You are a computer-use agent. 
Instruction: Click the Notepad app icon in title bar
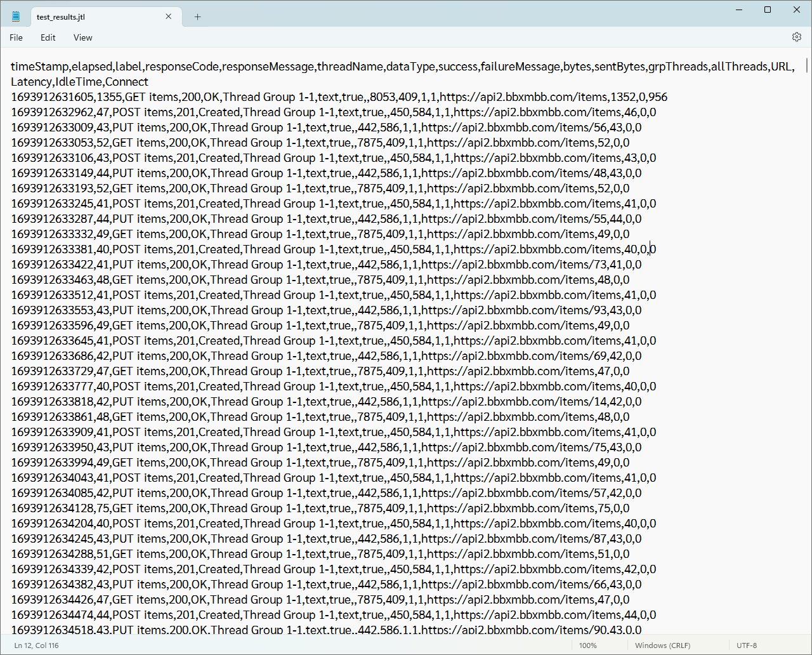16,17
